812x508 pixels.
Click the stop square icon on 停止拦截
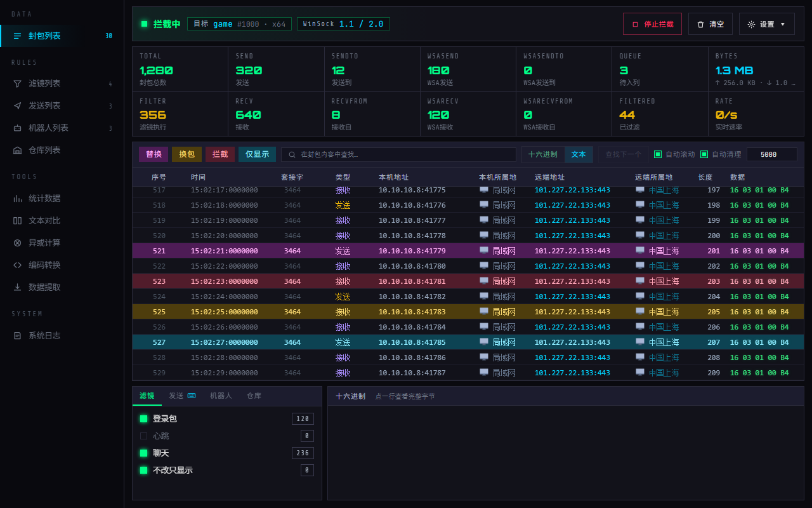tap(635, 24)
